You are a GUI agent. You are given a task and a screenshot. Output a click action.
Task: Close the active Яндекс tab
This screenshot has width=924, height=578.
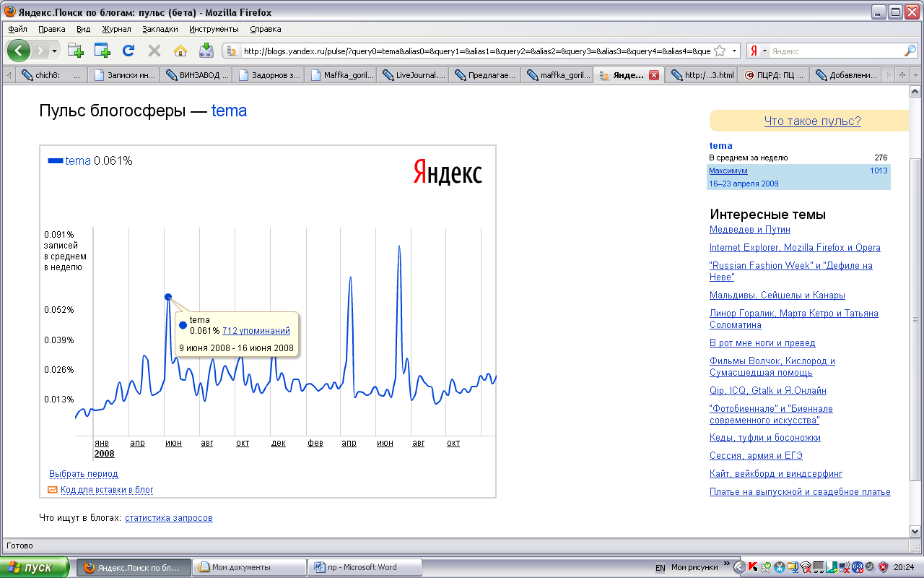click(x=654, y=74)
